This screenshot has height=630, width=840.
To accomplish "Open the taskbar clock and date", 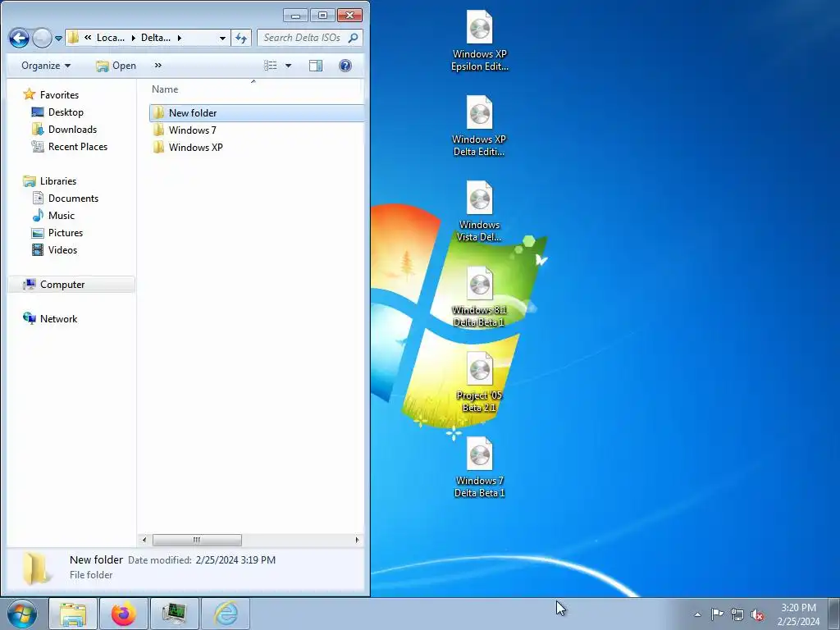I will tap(798, 614).
